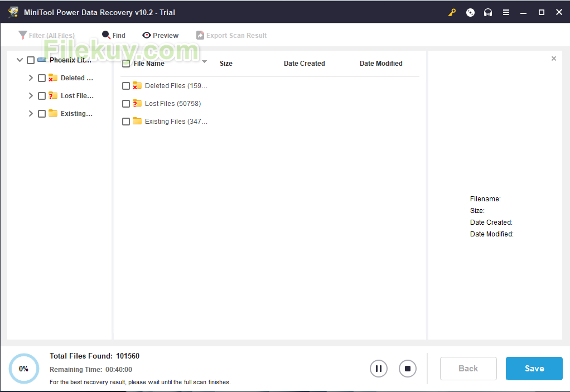Click the MiniTool app logo
570x392 pixels.
click(x=13, y=12)
